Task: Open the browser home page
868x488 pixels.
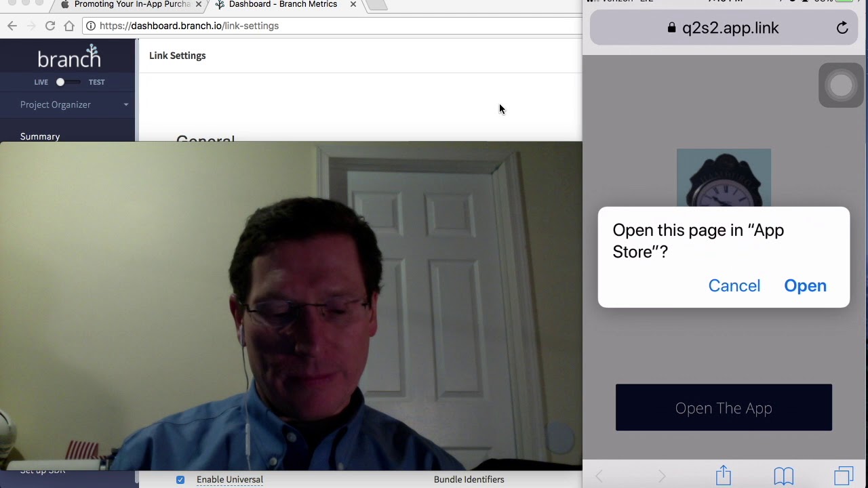Action: click(69, 26)
